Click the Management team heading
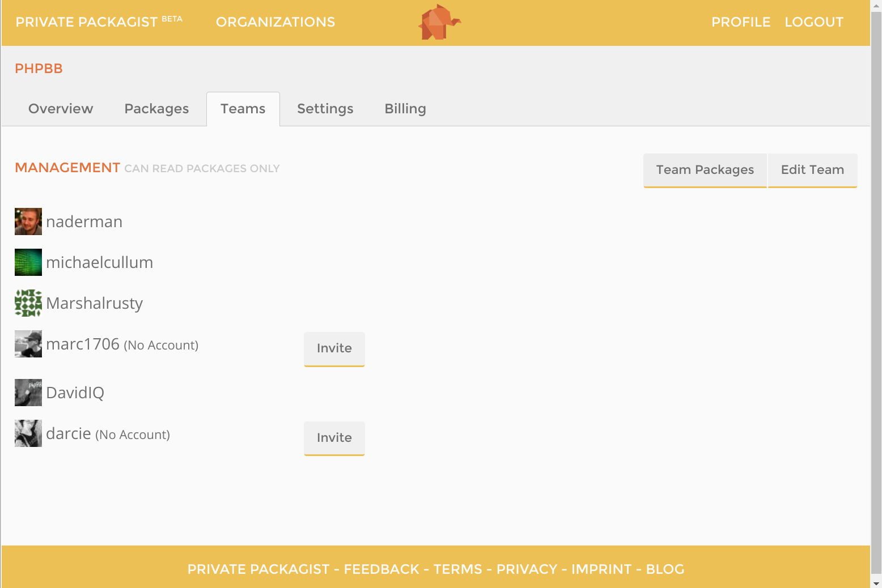Image resolution: width=882 pixels, height=588 pixels. coord(67,168)
